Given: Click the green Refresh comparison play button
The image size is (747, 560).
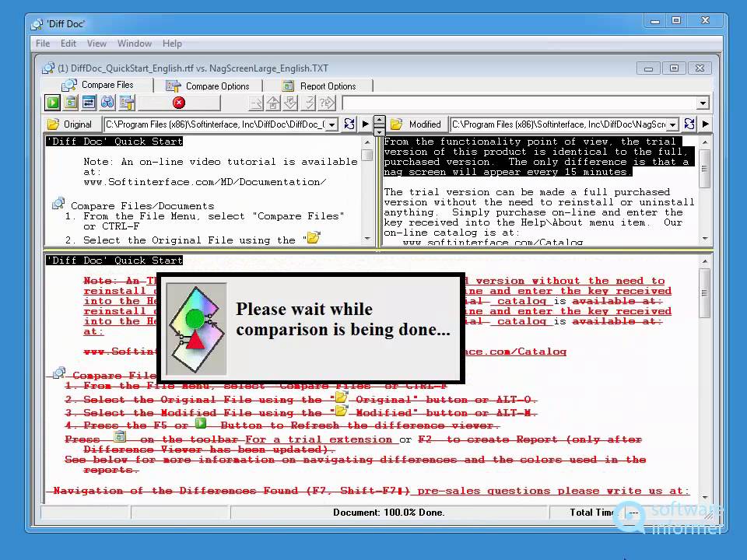Looking at the screenshot, I should (52, 103).
